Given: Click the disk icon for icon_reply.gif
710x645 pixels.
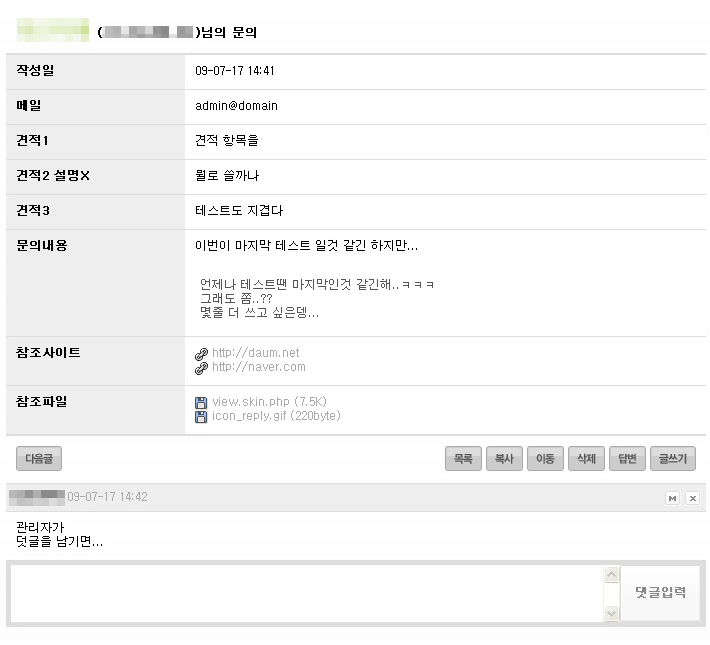Looking at the screenshot, I should click(x=201, y=416).
